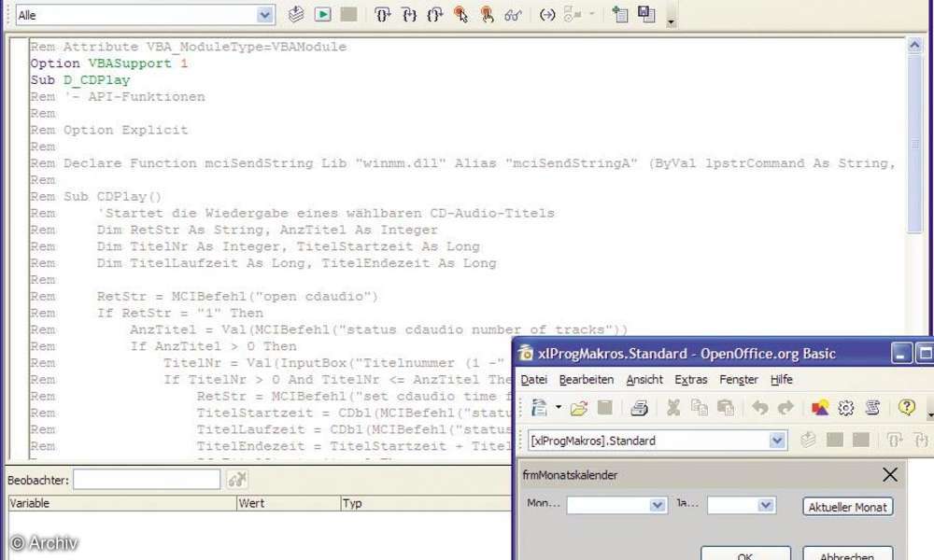Click the Step Into icon in the top toolbar
Viewport: 934px width, 560px height.
[x=383, y=15]
